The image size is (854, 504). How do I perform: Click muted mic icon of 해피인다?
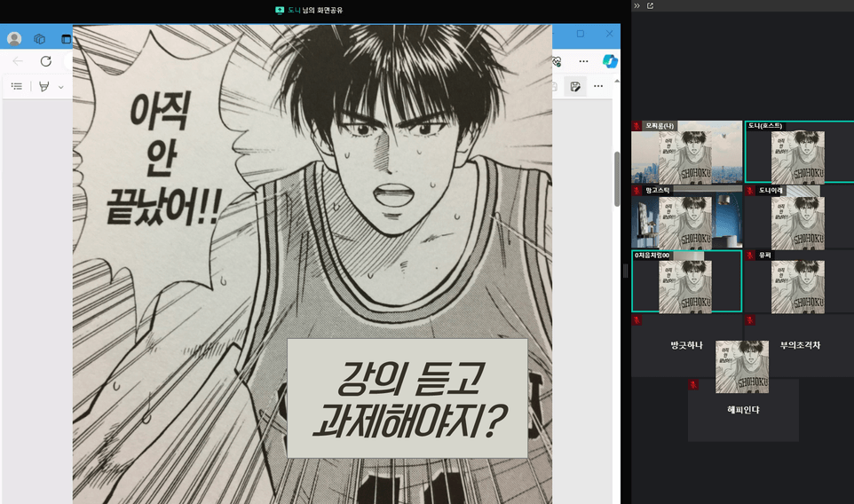tap(692, 385)
